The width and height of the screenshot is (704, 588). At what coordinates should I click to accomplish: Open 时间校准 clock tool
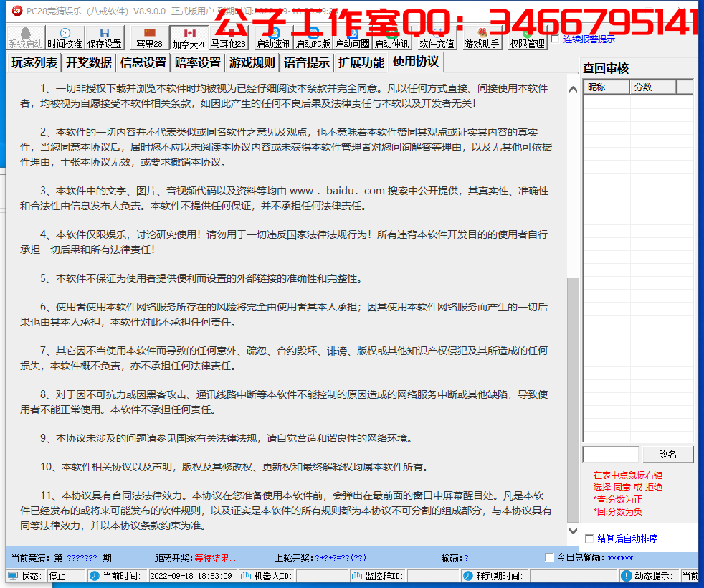pos(65,38)
